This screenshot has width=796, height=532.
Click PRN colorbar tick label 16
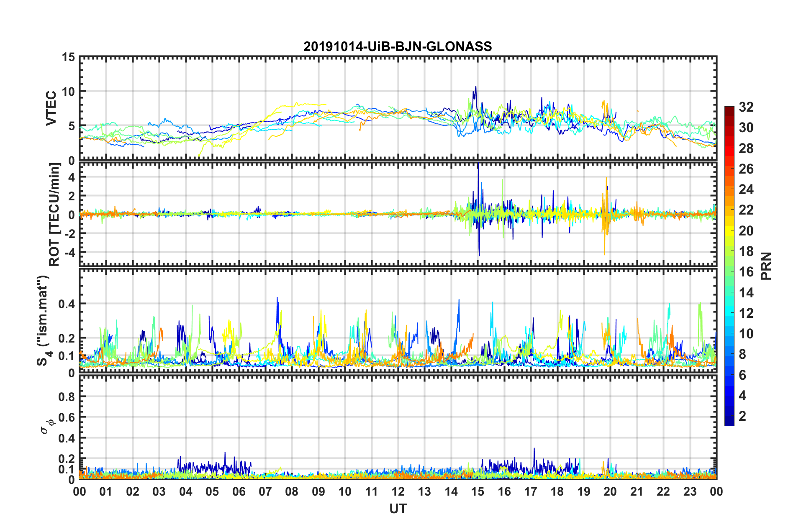click(x=746, y=272)
